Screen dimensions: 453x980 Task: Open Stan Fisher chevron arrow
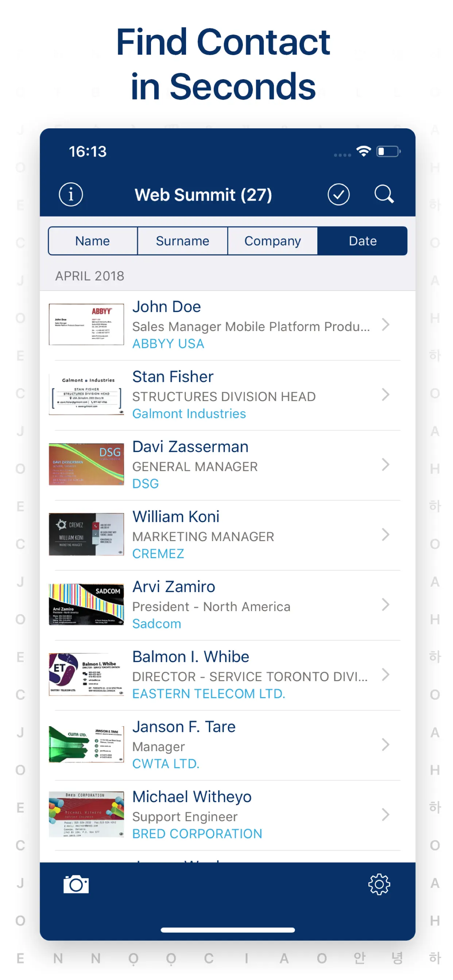(x=386, y=394)
